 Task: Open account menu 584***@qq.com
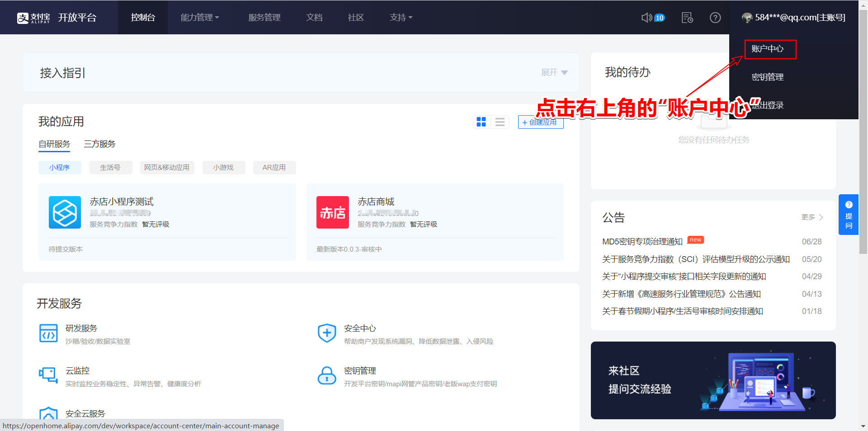pyautogui.click(x=793, y=18)
